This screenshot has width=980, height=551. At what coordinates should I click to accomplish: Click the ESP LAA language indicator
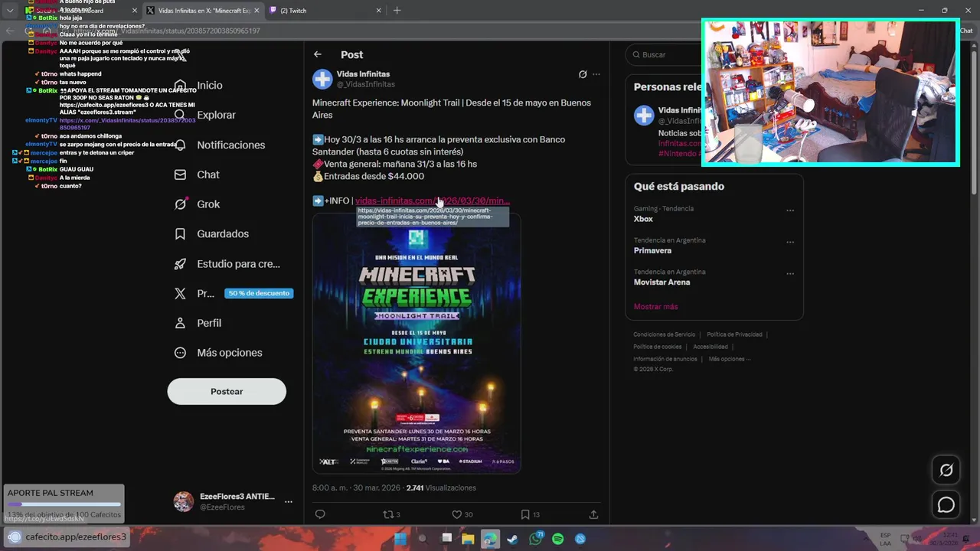click(x=885, y=539)
